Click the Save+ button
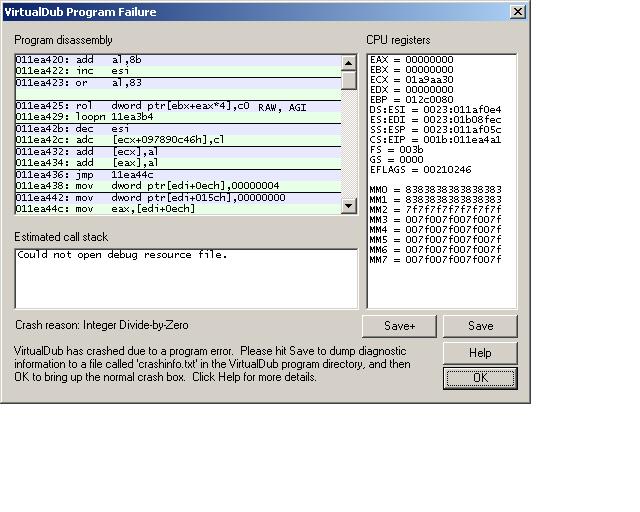640x512 pixels. point(399,326)
